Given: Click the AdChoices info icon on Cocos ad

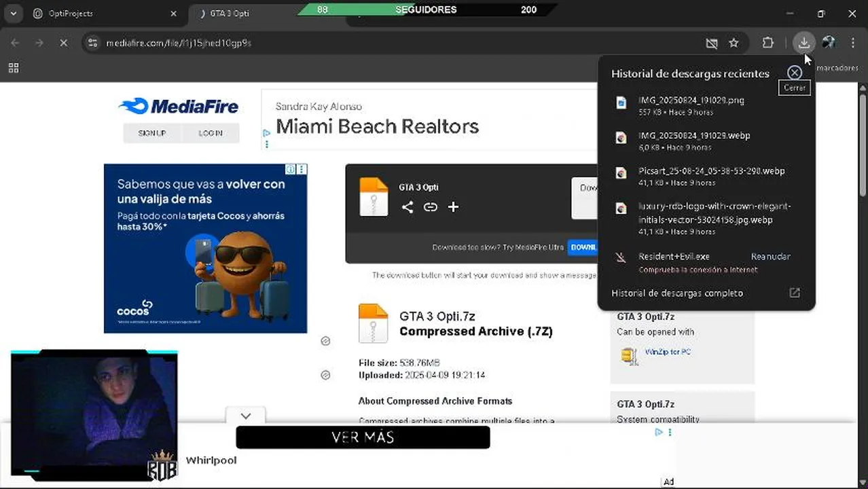Looking at the screenshot, I should coord(291,169).
